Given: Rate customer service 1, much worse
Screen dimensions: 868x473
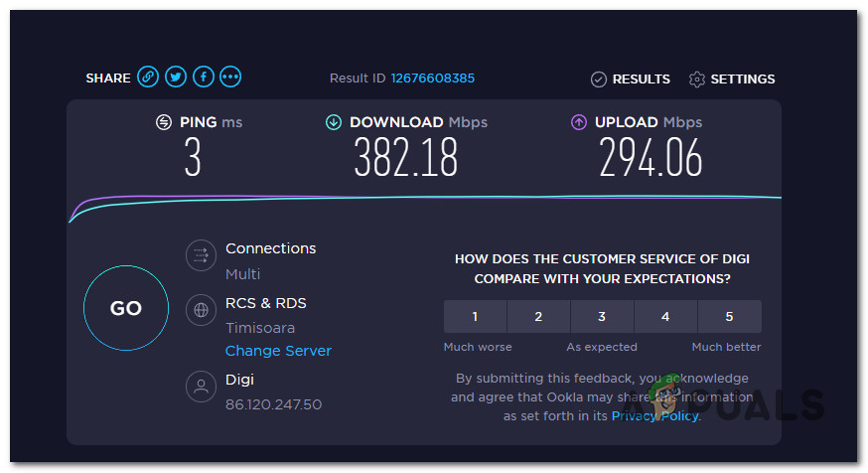Looking at the screenshot, I should tap(475, 317).
